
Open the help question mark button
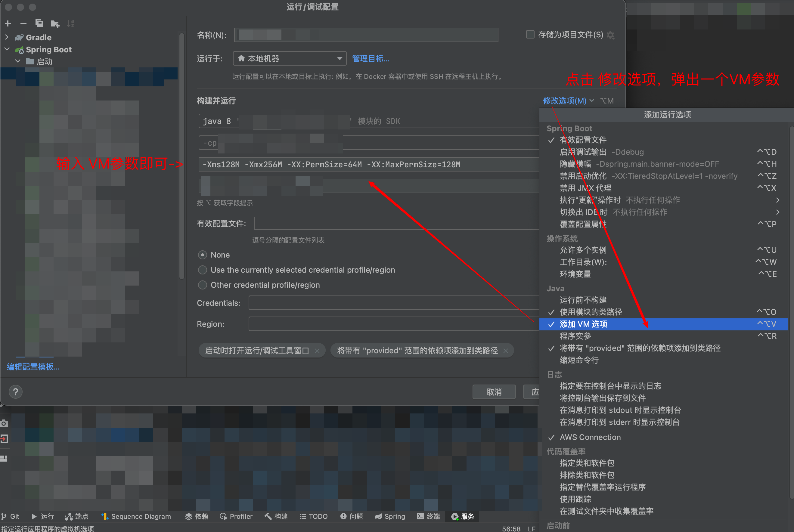coord(15,392)
